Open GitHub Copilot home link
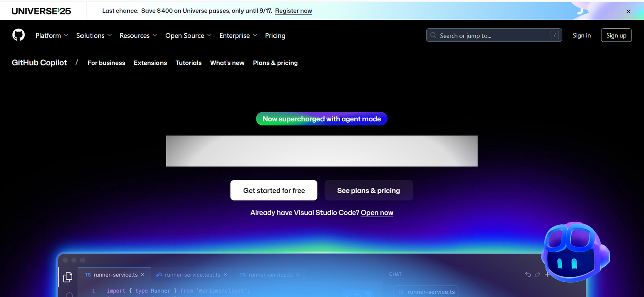This screenshot has width=644, height=297. 39,63
